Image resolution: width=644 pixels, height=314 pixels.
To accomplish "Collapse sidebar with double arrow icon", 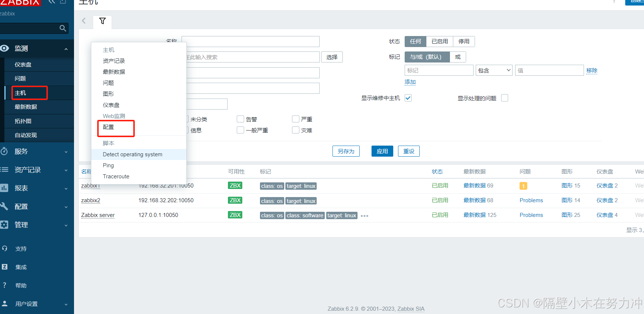I will pos(52,2).
